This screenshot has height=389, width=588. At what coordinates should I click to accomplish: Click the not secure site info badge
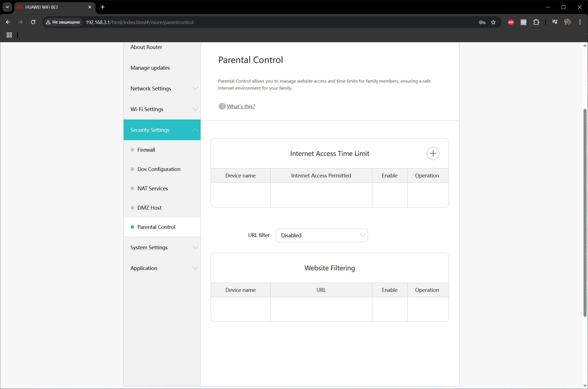(x=63, y=22)
